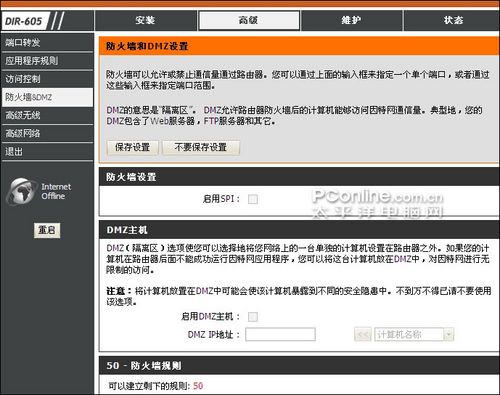Screen dimensions: 500x395
Task: Go to 应用程序规则 page
Action: [x=47, y=61]
